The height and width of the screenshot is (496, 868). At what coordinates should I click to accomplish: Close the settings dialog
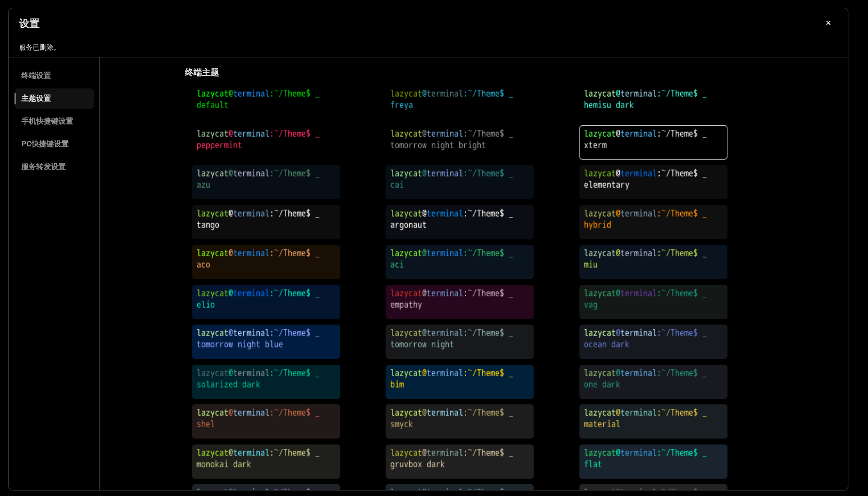(828, 23)
